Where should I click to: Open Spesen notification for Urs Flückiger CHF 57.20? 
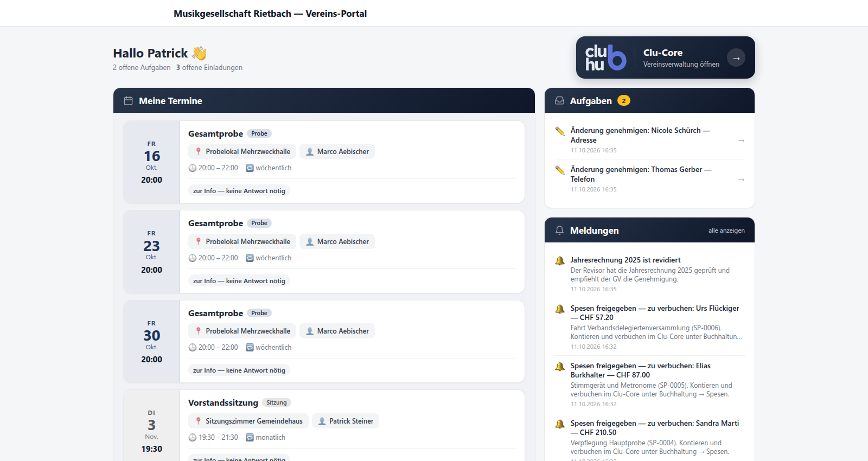point(650,326)
